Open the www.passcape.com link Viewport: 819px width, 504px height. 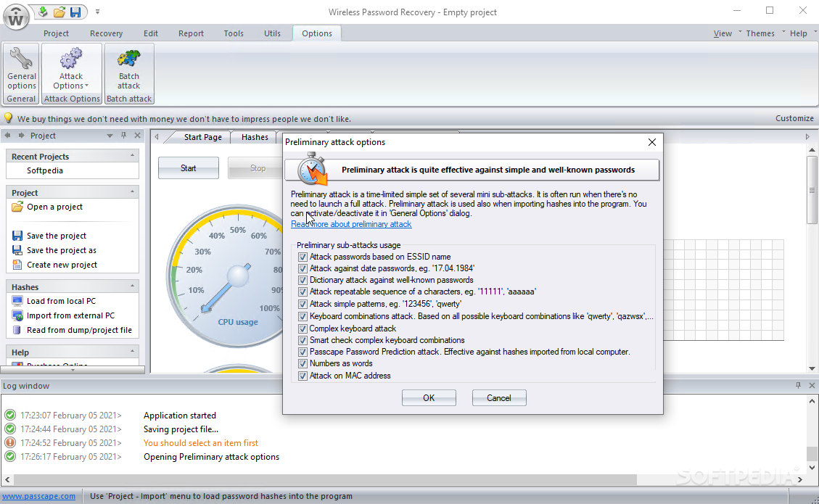coord(39,496)
